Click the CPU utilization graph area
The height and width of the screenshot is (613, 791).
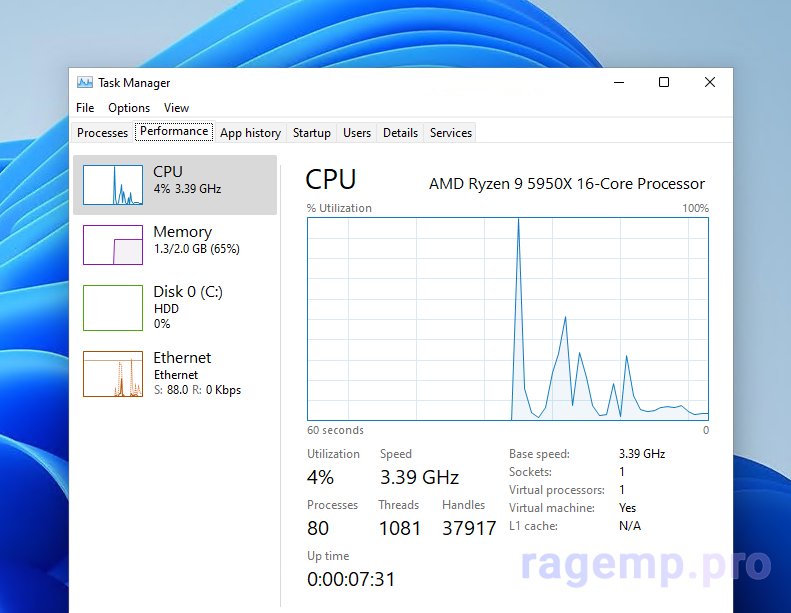pyautogui.click(x=507, y=319)
